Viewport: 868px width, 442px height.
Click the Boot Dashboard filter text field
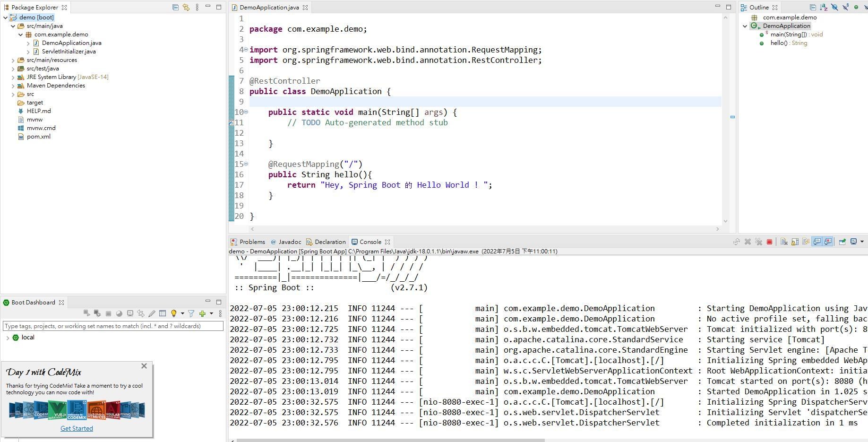113,326
